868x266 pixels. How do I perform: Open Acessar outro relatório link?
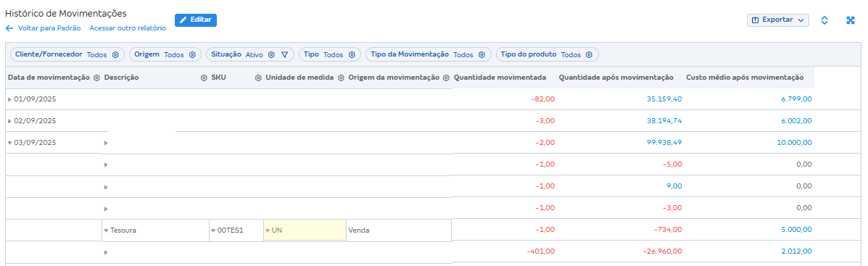(128, 28)
